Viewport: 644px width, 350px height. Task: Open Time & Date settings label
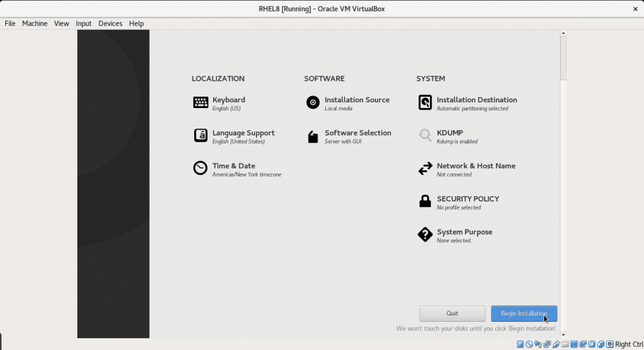pos(234,166)
